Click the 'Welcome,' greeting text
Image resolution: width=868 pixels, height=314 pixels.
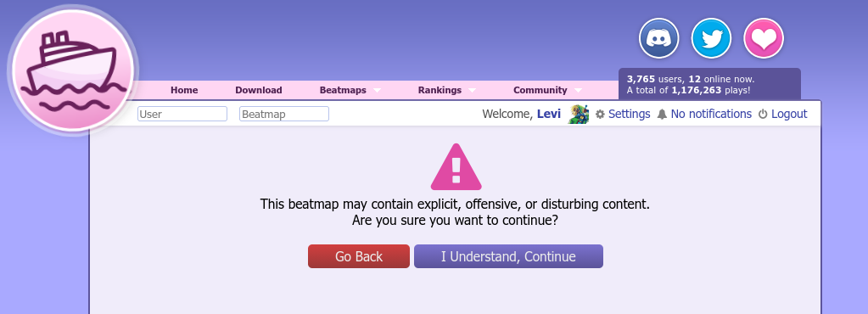(507, 114)
